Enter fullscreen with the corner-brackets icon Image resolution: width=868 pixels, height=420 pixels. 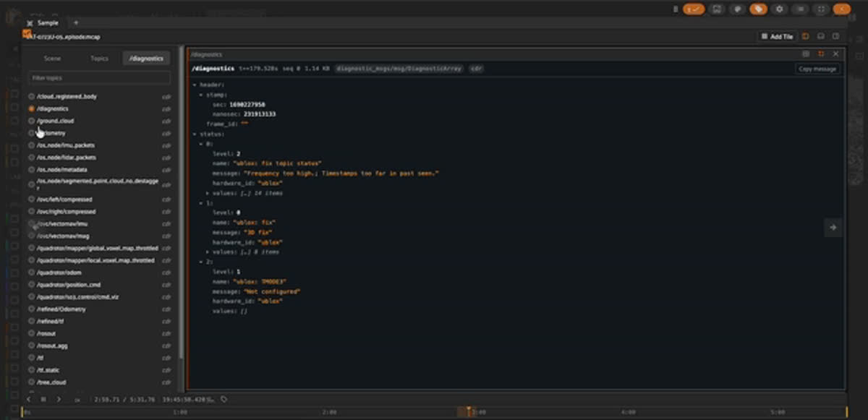click(821, 9)
